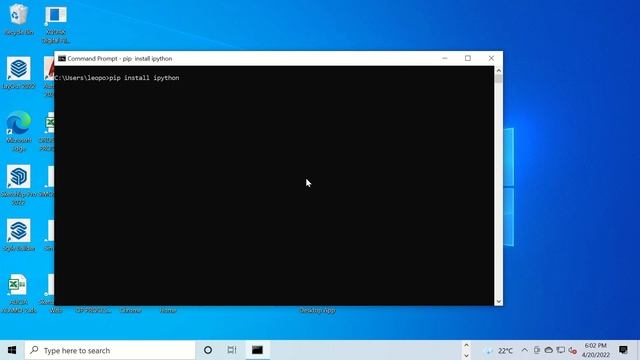Show hidden system tray icons
The height and width of the screenshot is (360, 640).
click(x=524, y=350)
